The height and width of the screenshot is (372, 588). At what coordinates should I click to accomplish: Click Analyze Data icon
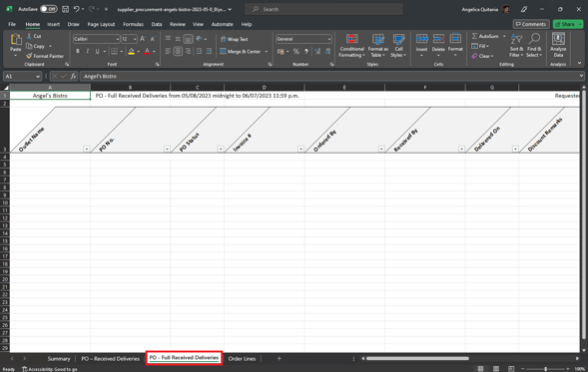click(x=558, y=39)
